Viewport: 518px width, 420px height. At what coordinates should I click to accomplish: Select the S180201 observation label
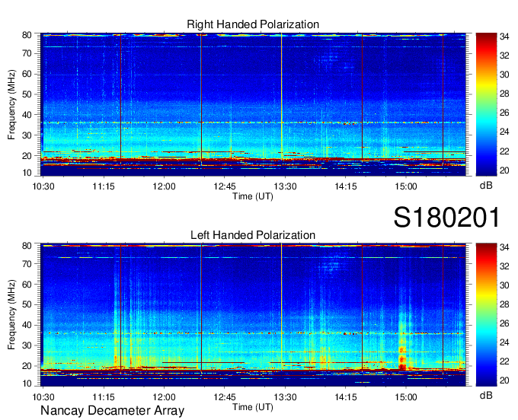[447, 218]
